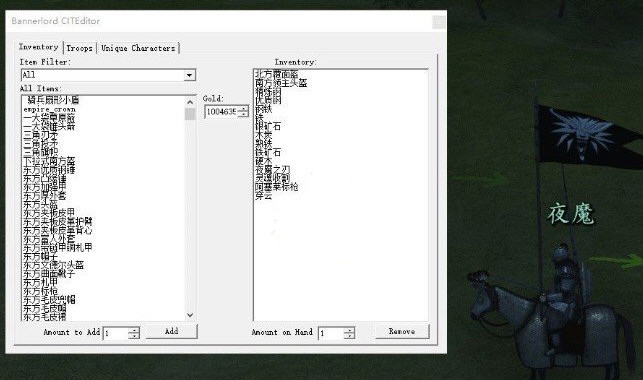The width and height of the screenshot is (643, 380).
Task: Click the All Items scrollbar thumb
Action: [190, 114]
